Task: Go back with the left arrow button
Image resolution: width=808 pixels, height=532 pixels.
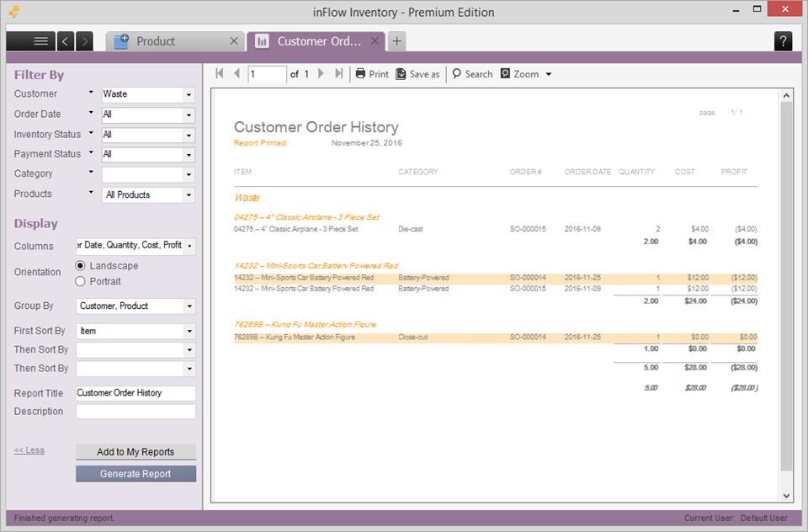Action: coord(65,41)
